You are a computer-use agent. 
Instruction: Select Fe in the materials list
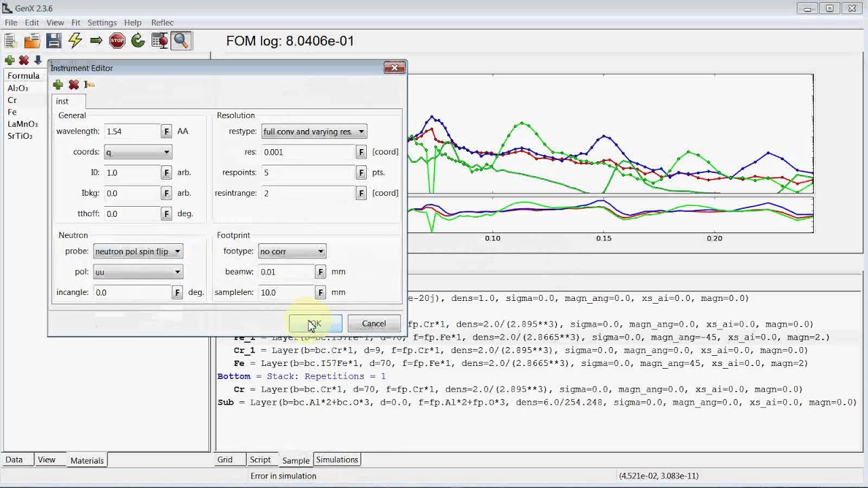(12, 113)
